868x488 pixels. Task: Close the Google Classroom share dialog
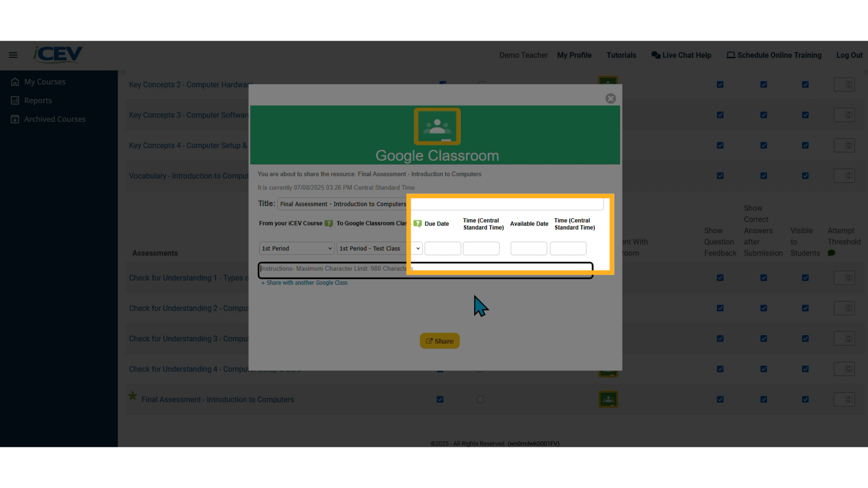click(611, 99)
